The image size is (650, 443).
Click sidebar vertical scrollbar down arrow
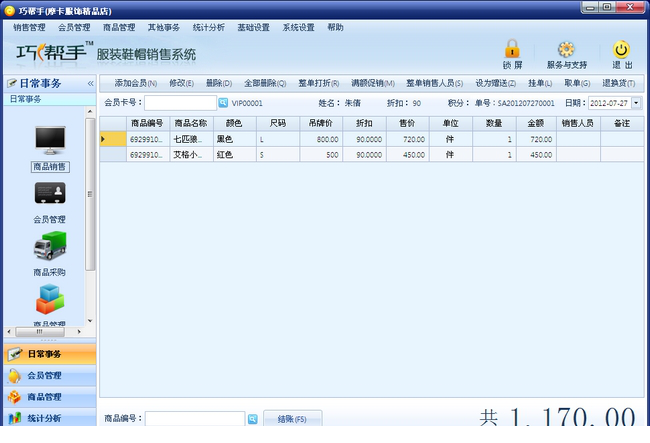click(x=90, y=321)
